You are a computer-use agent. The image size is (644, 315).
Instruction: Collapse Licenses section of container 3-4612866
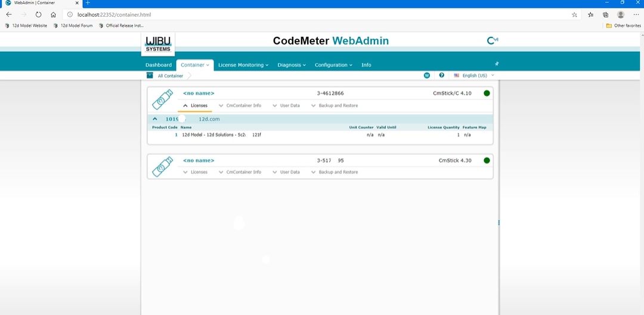point(195,105)
